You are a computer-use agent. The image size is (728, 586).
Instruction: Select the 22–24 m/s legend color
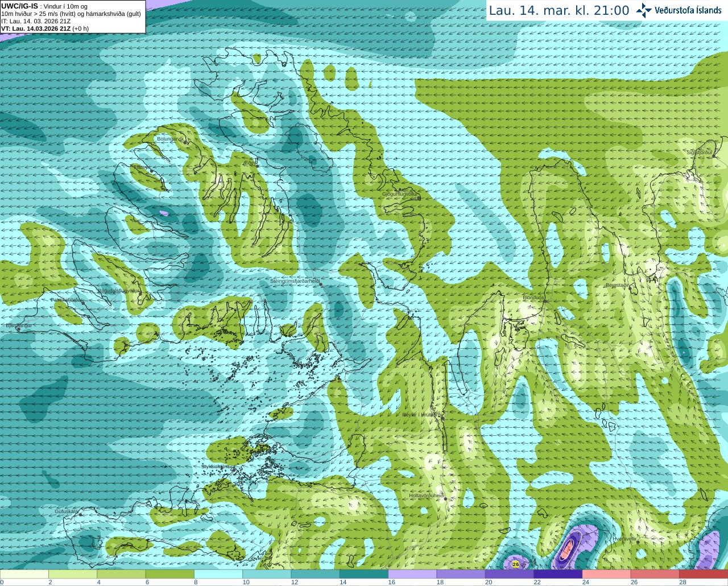(558, 574)
